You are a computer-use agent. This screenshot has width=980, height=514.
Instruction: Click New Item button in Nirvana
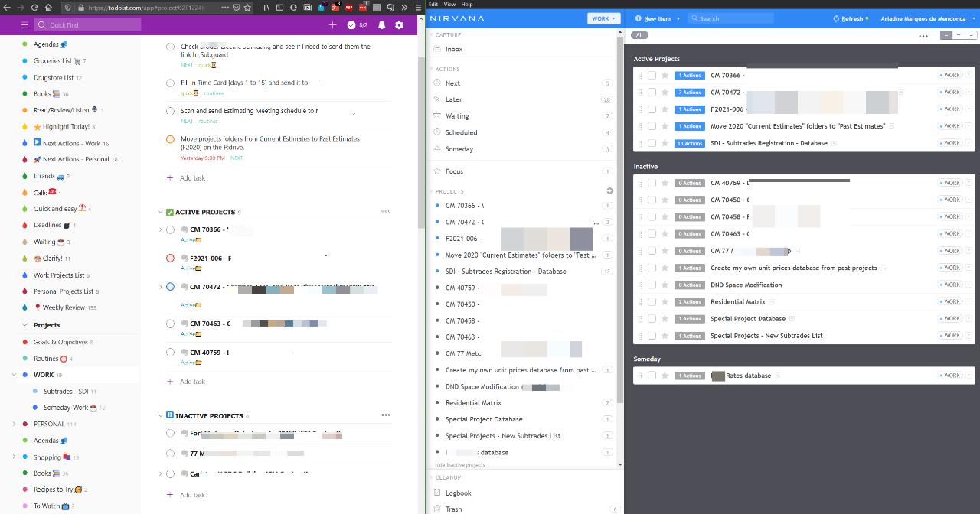coord(652,18)
